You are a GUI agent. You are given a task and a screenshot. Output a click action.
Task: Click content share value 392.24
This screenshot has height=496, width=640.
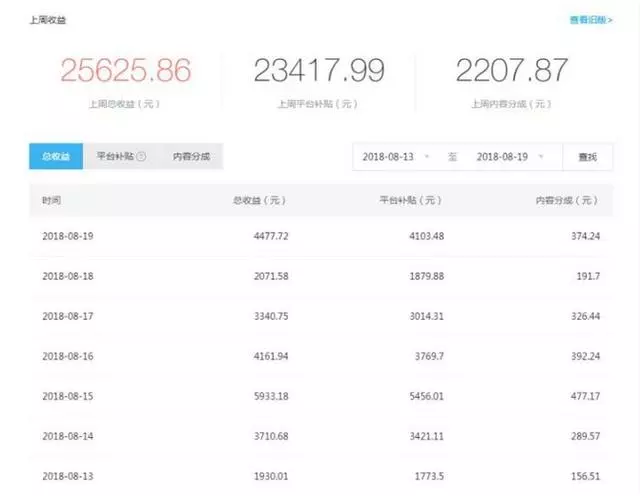click(585, 356)
